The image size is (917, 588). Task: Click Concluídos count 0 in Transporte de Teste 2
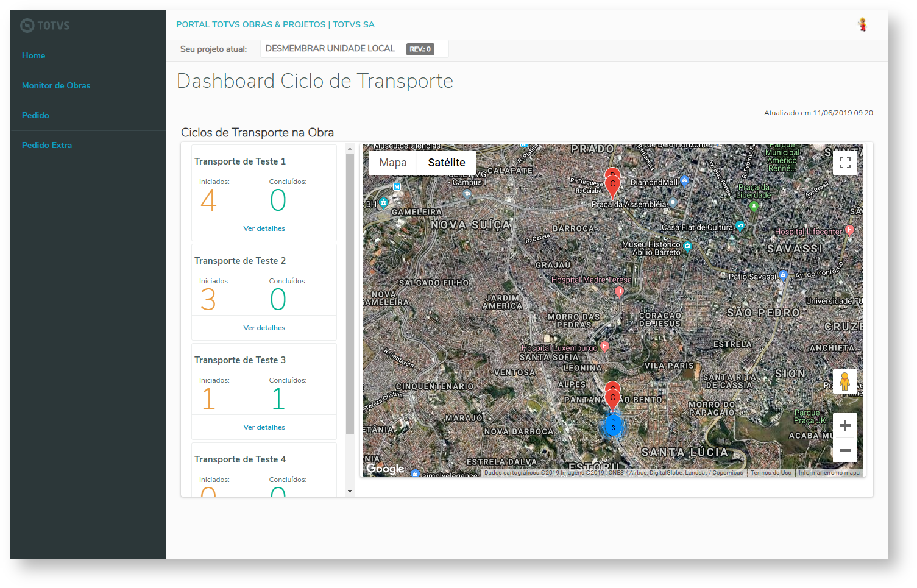point(278,299)
